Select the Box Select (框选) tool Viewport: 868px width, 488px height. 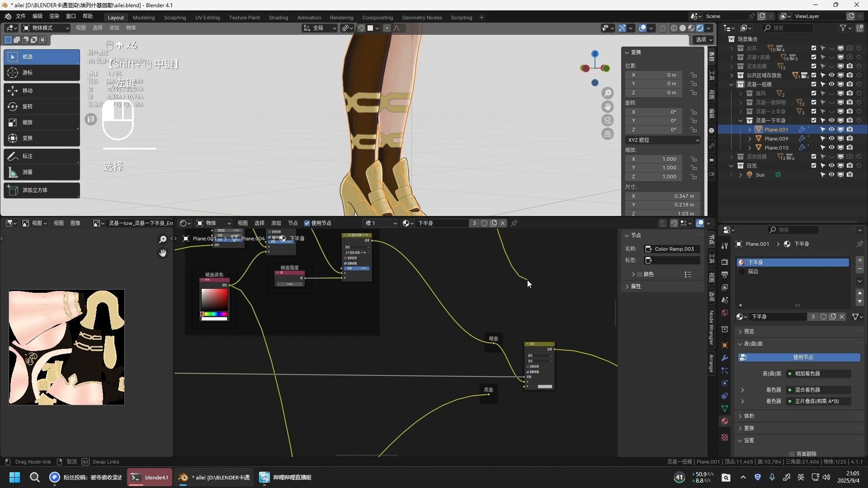click(x=42, y=57)
